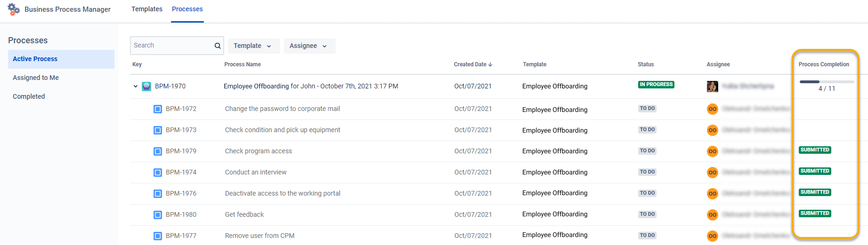Click the Key column header
The image size is (868, 245).
tap(137, 64)
